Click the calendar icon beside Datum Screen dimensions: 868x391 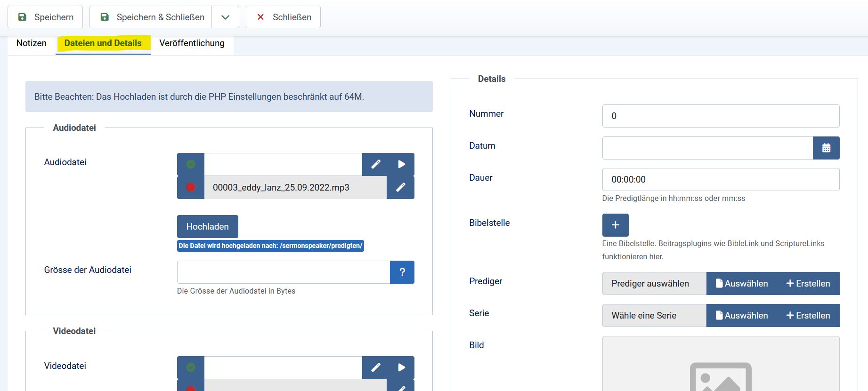[x=826, y=148]
